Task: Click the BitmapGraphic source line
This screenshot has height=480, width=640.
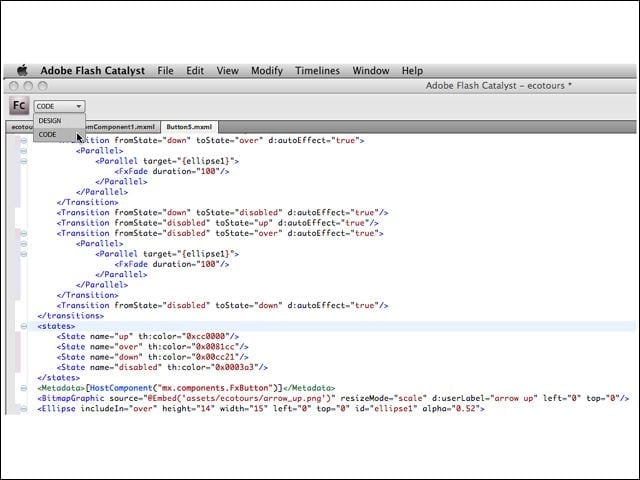Action: click(333, 398)
